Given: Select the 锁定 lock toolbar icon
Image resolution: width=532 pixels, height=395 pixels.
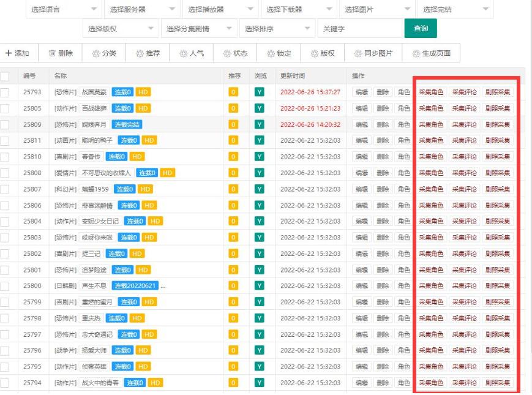Looking at the screenshot, I should pyautogui.click(x=271, y=53).
